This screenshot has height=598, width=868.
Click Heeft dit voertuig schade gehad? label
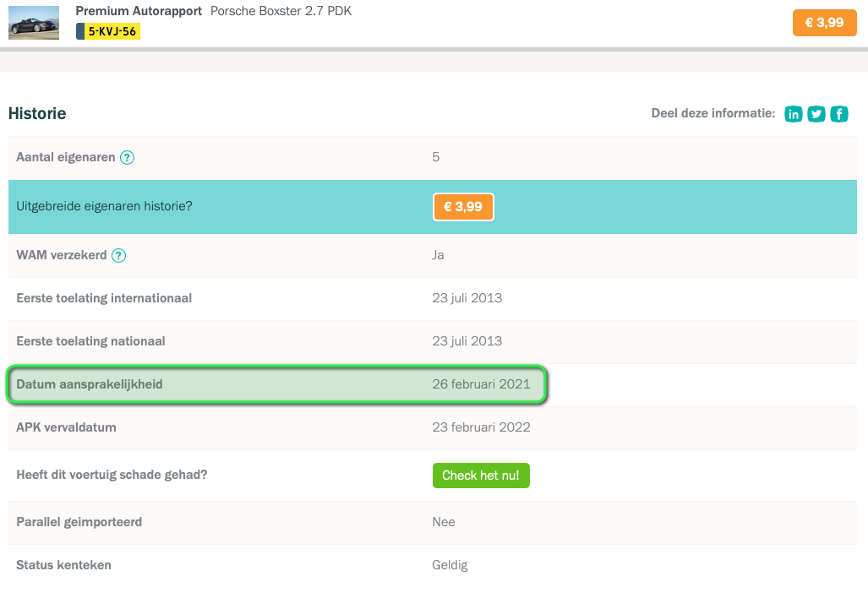pos(112,475)
